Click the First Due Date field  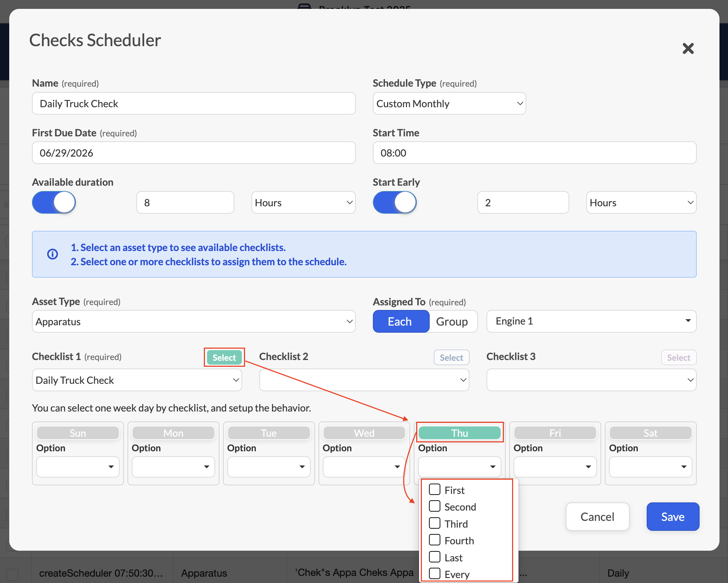(x=194, y=153)
